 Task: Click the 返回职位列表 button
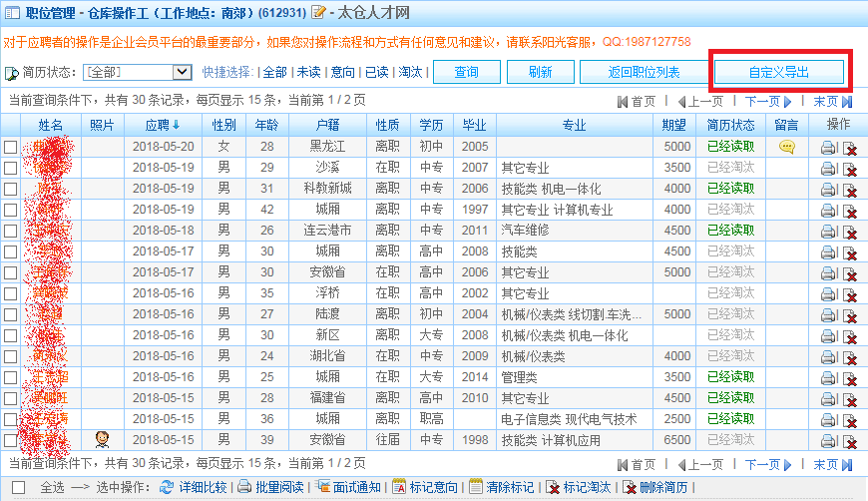(644, 72)
